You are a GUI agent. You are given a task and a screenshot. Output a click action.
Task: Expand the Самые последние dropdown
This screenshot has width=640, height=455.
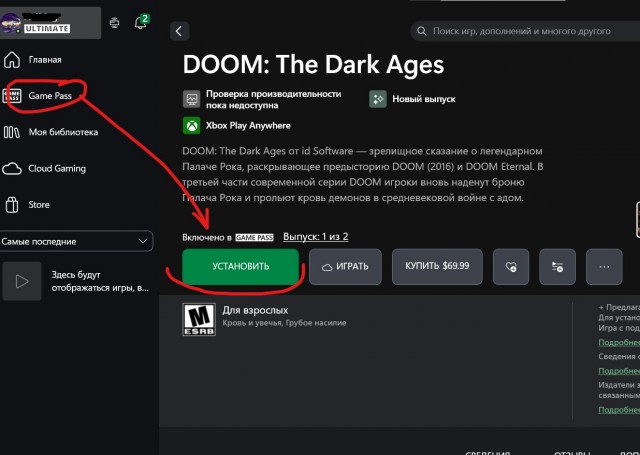click(76, 241)
